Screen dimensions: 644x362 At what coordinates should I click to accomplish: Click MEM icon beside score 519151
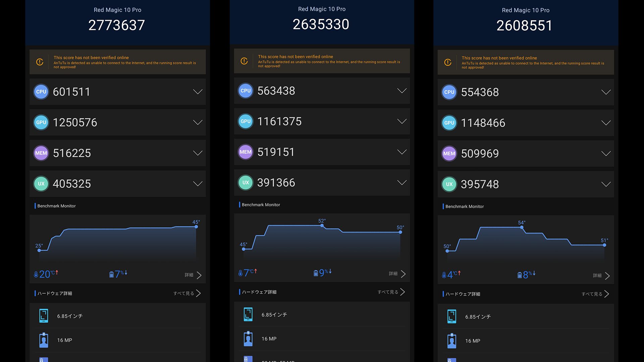pyautogui.click(x=246, y=152)
